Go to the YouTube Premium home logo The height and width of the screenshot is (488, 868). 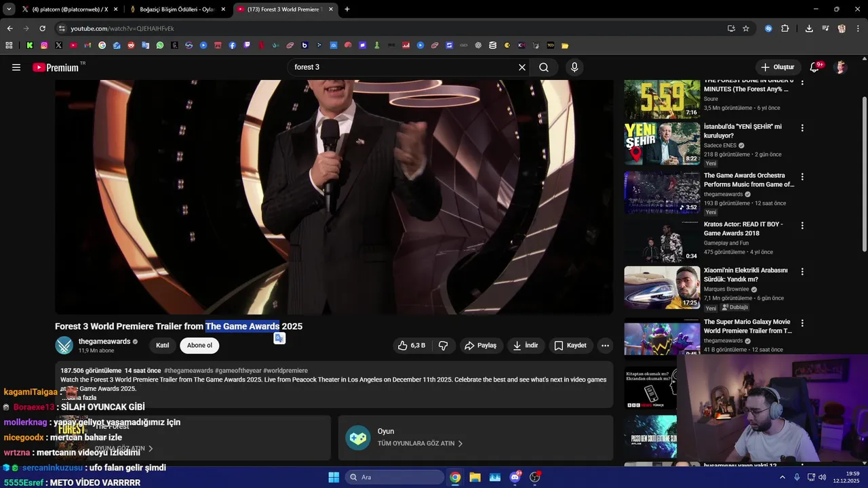point(56,67)
